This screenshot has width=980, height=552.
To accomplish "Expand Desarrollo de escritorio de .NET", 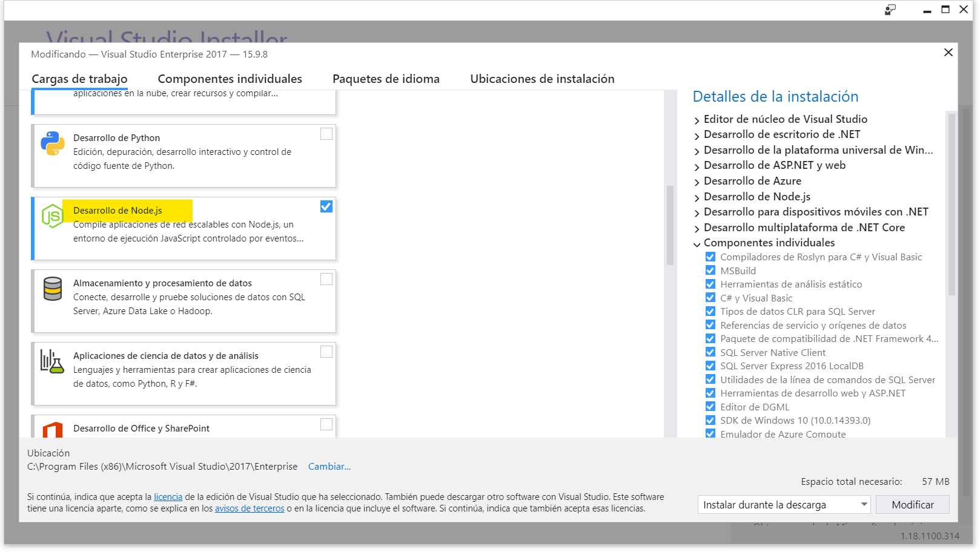I will [x=697, y=135].
